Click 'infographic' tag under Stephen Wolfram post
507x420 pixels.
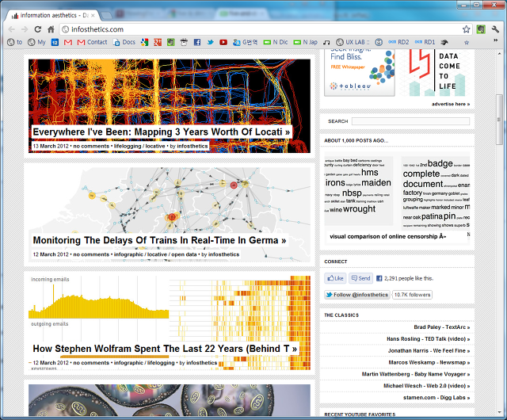coord(128,363)
